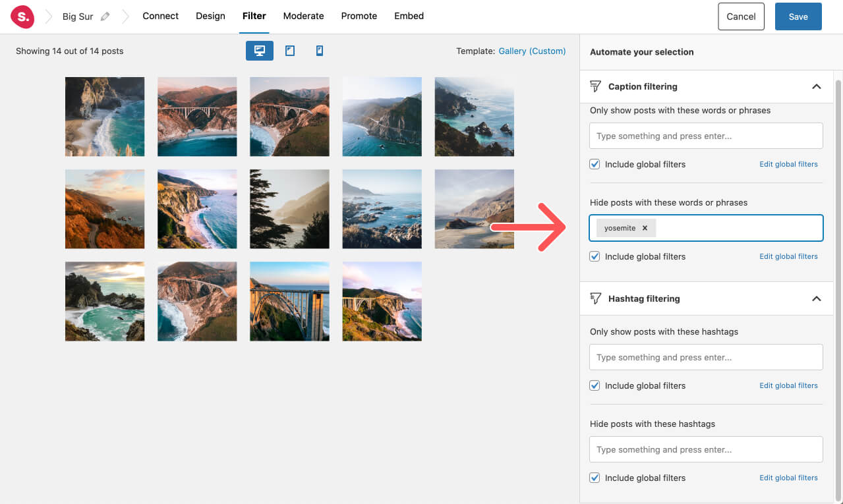The height and width of the screenshot is (504, 843).
Task: Open the Design tab
Action: (x=210, y=16)
